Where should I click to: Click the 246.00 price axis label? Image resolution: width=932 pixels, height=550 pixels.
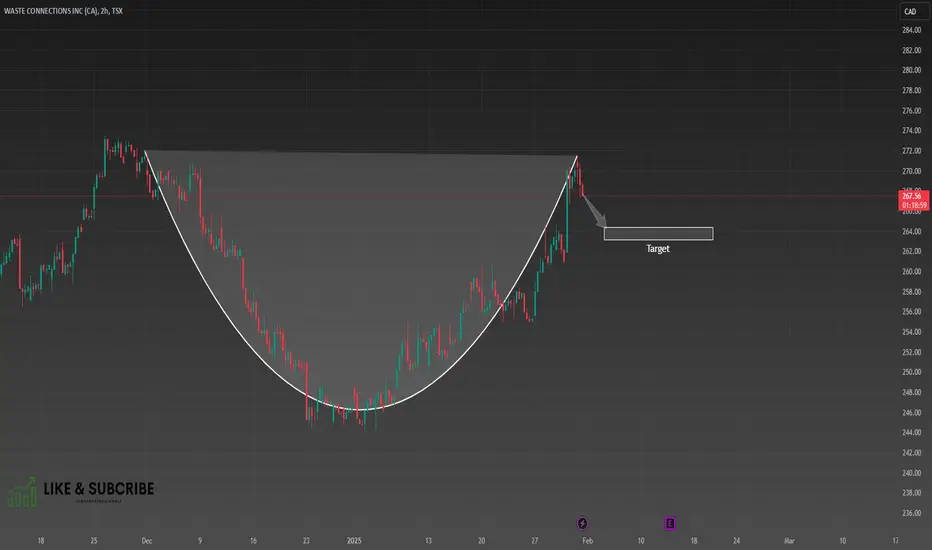(x=911, y=413)
